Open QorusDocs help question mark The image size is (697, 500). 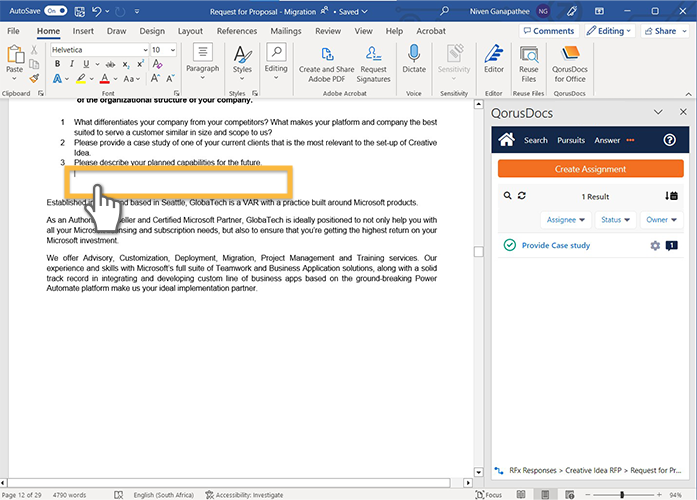click(669, 140)
